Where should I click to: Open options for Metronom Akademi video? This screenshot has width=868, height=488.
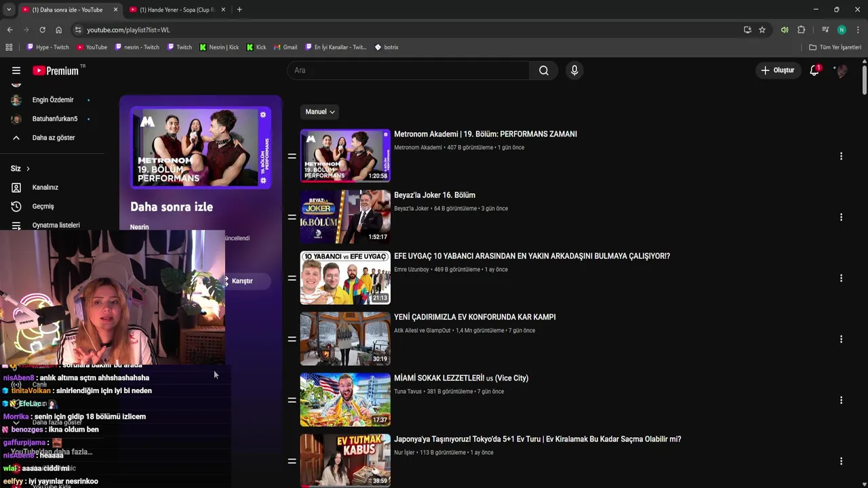pos(841,156)
